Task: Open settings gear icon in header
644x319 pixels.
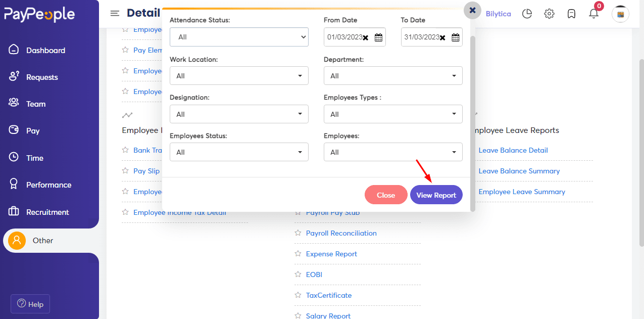Action: 549,14
